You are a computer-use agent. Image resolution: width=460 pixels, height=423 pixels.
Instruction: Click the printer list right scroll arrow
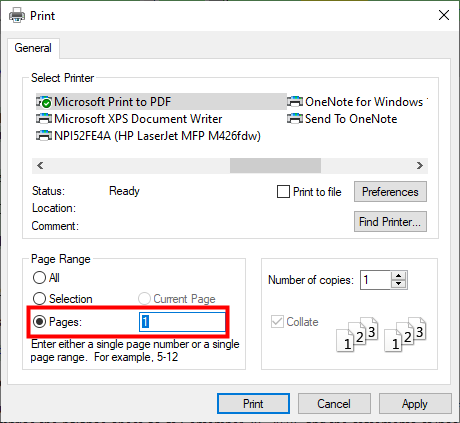(420, 166)
